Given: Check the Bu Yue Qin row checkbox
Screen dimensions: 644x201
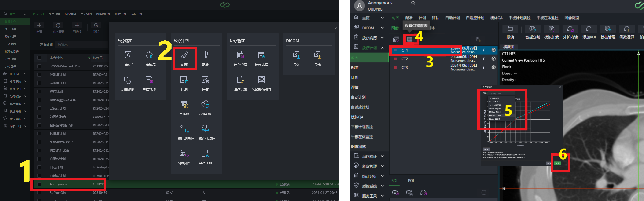Looking at the screenshot, I should (39, 193).
